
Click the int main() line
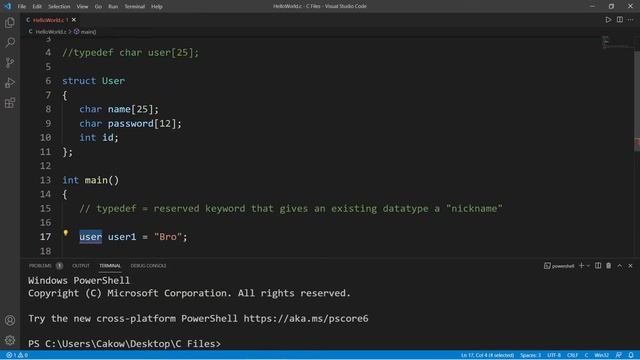coord(91,180)
